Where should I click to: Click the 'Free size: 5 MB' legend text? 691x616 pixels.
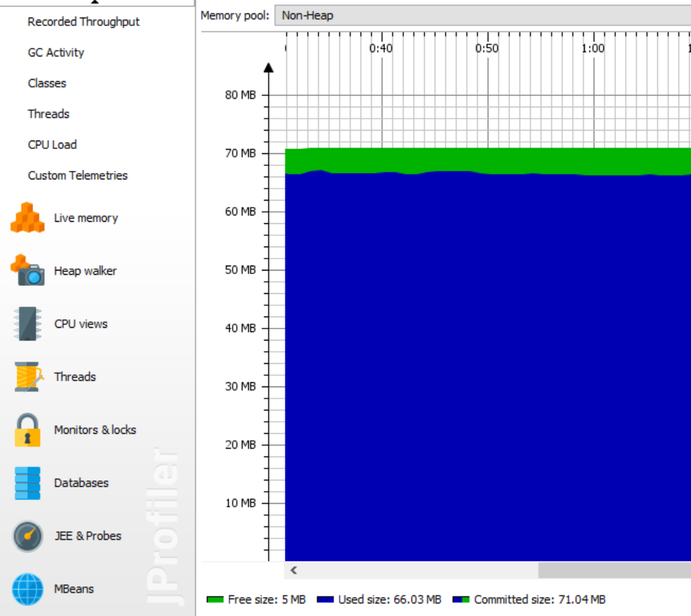(266, 600)
